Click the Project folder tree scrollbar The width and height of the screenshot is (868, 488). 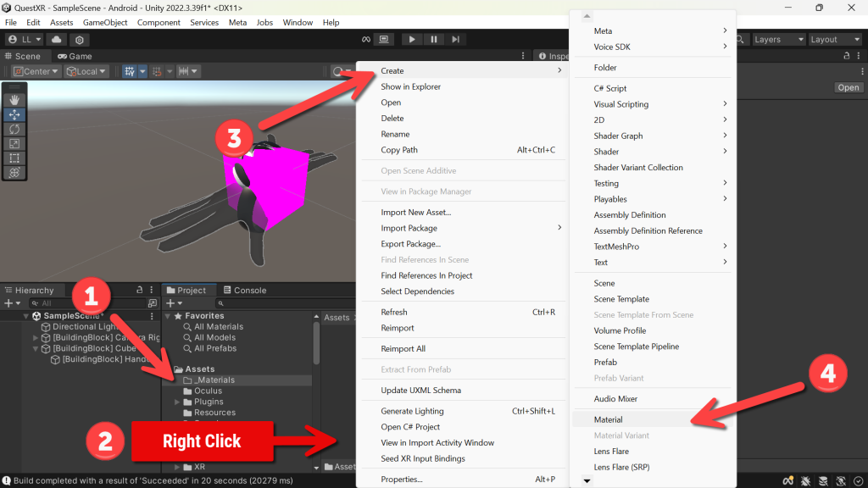click(317, 343)
